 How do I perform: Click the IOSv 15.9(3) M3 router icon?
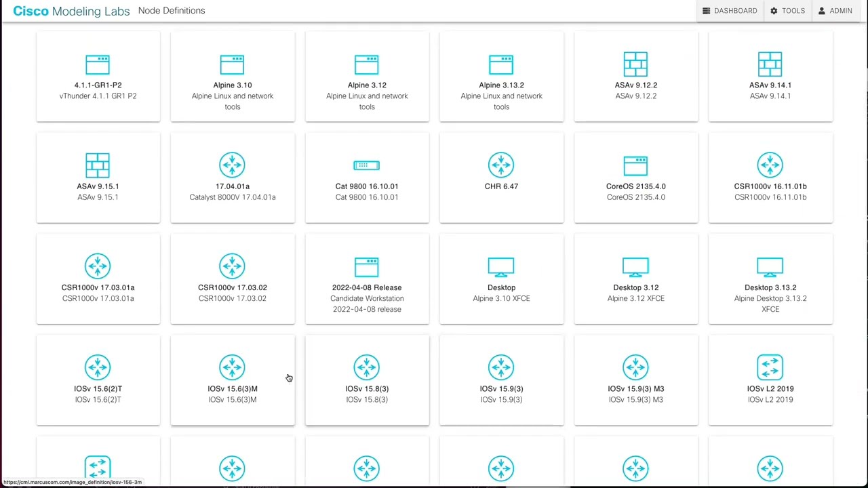[x=635, y=367]
